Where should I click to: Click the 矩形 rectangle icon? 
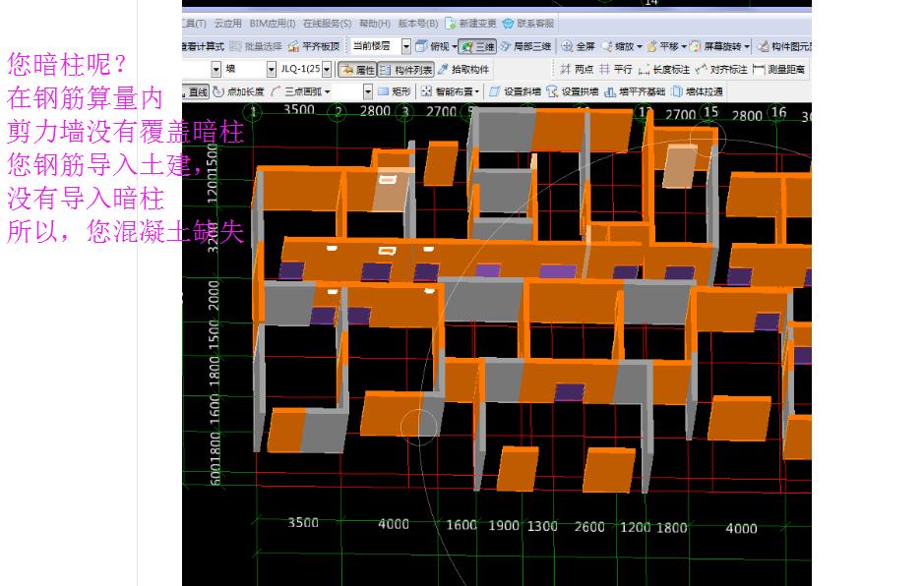point(383,91)
